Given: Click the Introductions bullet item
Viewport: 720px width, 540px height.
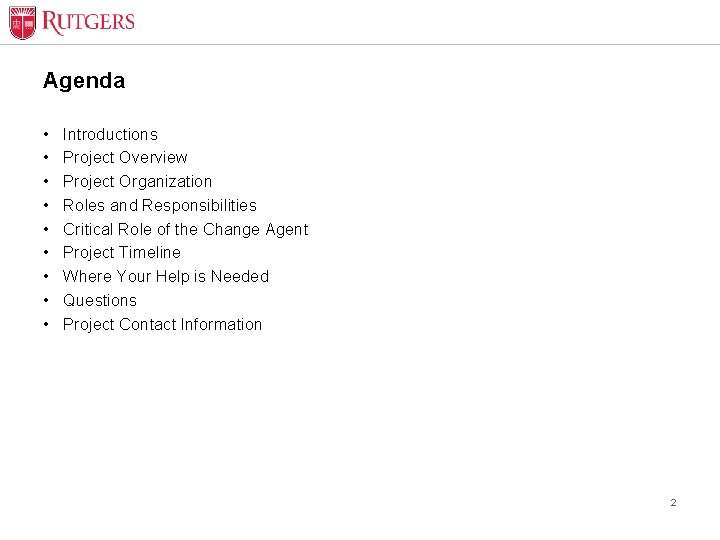Looking at the screenshot, I should coord(110,135).
